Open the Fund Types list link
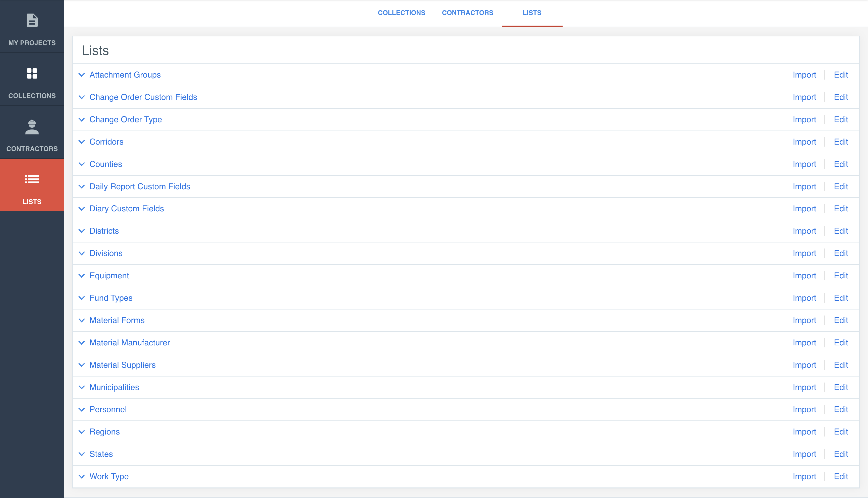The width and height of the screenshot is (868, 498). [x=111, y=298]
